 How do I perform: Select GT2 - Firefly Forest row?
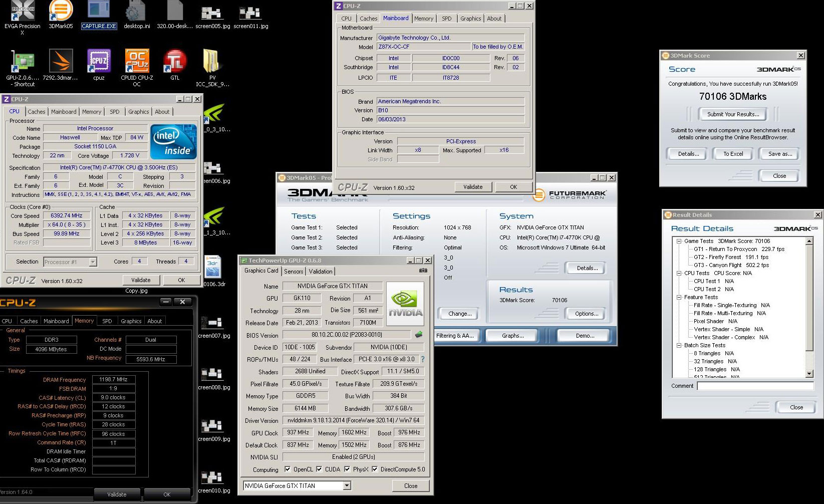[x=731, y=257]
